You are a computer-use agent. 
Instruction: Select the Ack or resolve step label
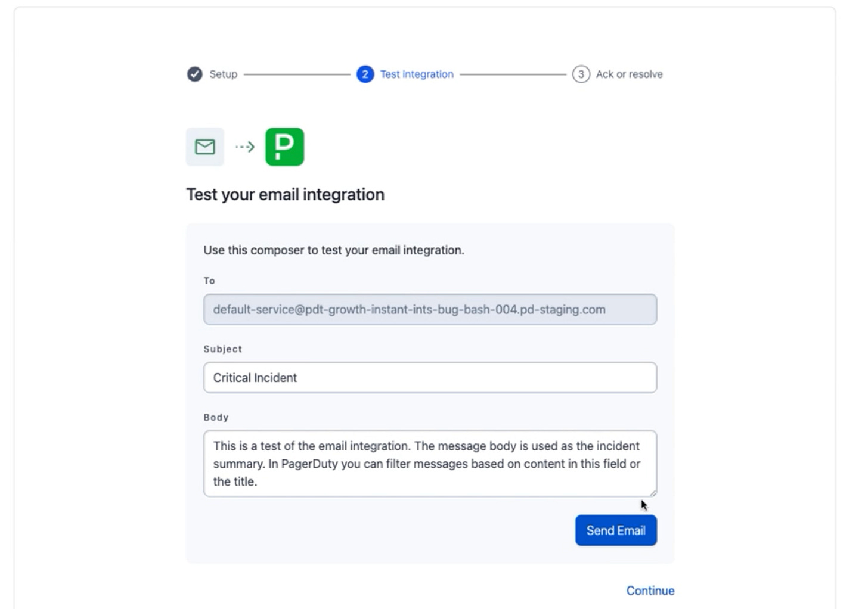(629, 74)
